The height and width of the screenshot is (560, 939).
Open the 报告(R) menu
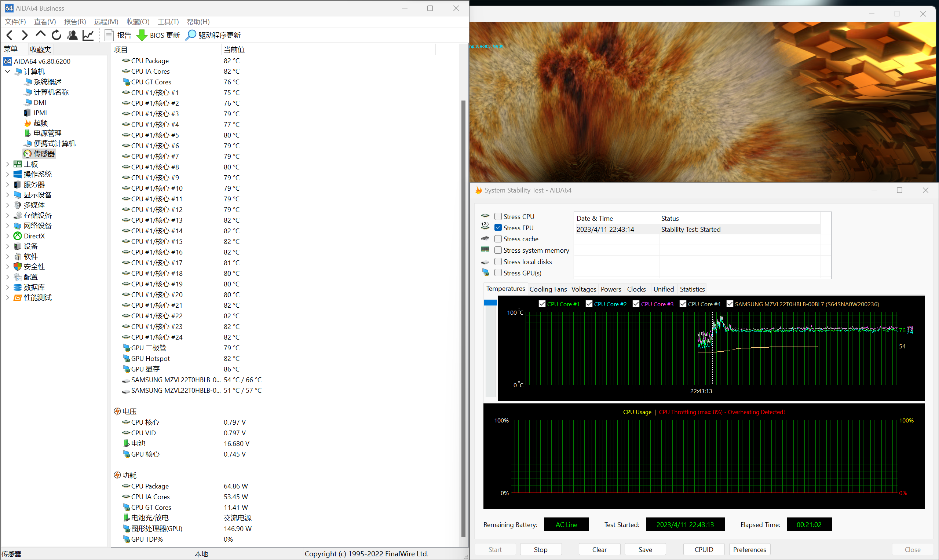pos(75,22)
